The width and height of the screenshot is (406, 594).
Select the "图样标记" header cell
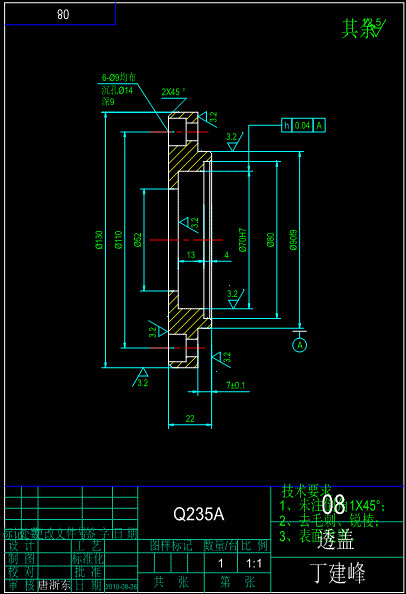(x=171, y=546)
